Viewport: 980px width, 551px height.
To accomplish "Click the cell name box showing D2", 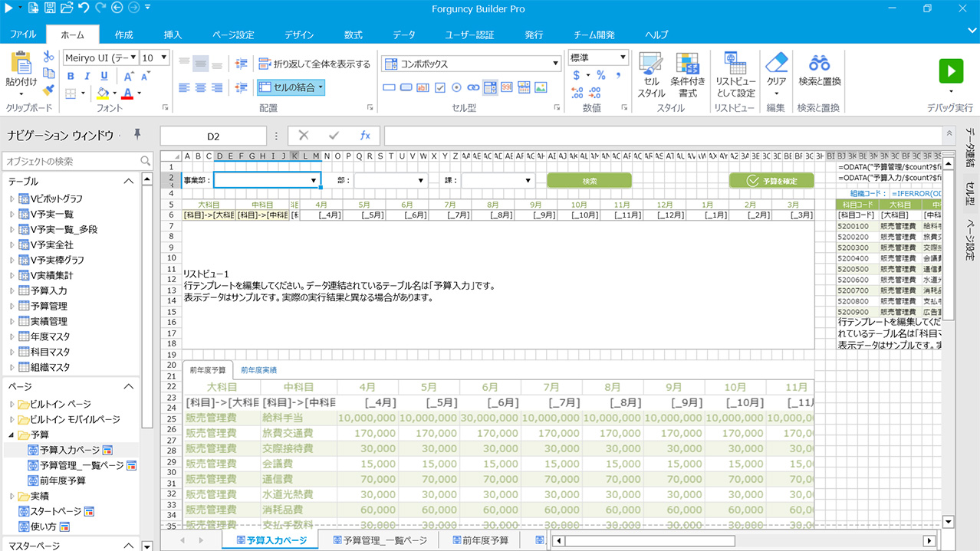I will pyautogui.click(x=213, y=136).
